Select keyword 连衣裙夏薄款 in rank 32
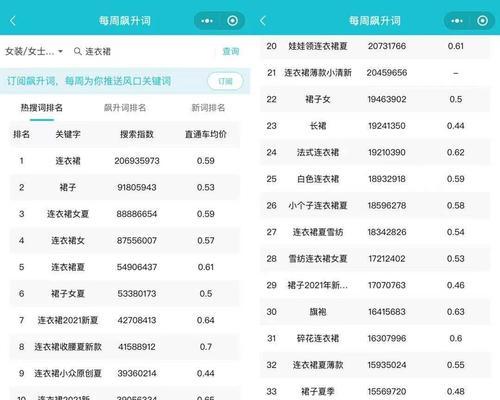 pos(318,365)
